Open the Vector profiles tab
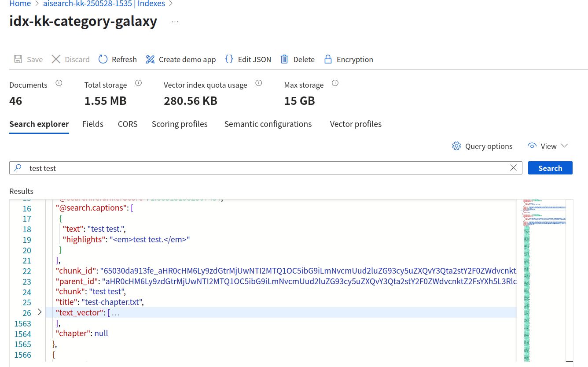The image size is (588, 367). point(356,124)
